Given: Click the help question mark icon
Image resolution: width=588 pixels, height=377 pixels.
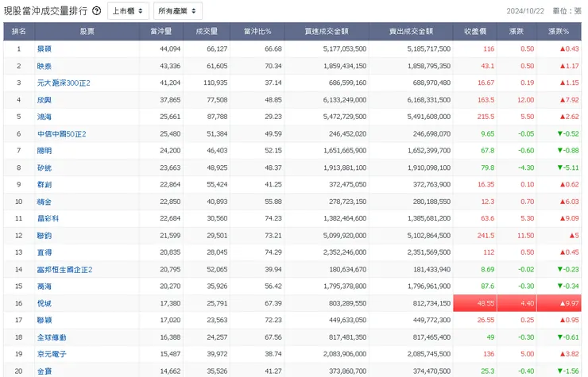Looking at the screenshot, I should [x=96, y=11].
